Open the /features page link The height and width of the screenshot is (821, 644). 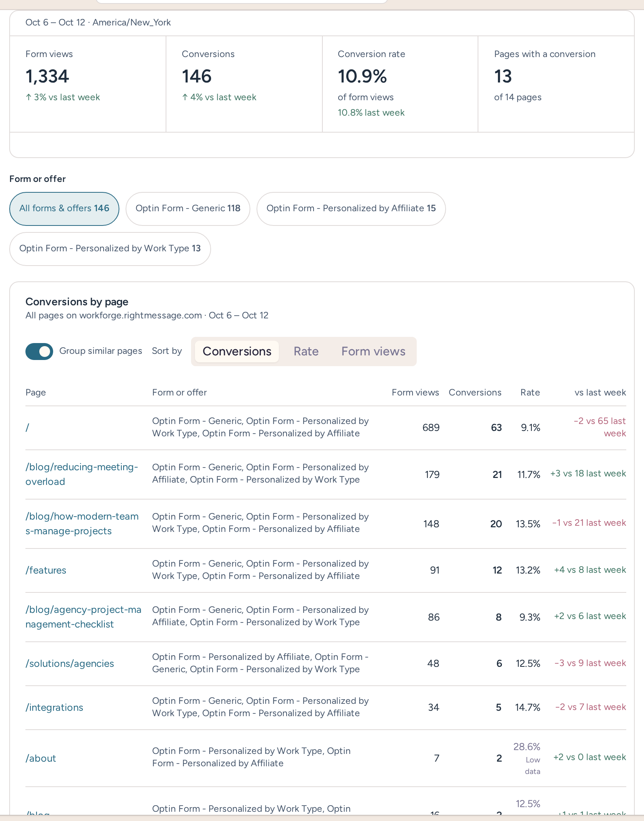[46, 570]
